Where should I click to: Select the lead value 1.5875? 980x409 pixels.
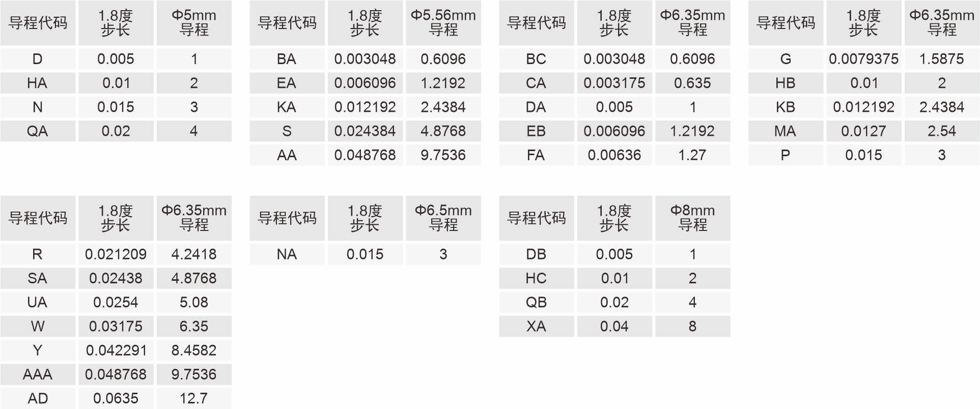point(941,59)
